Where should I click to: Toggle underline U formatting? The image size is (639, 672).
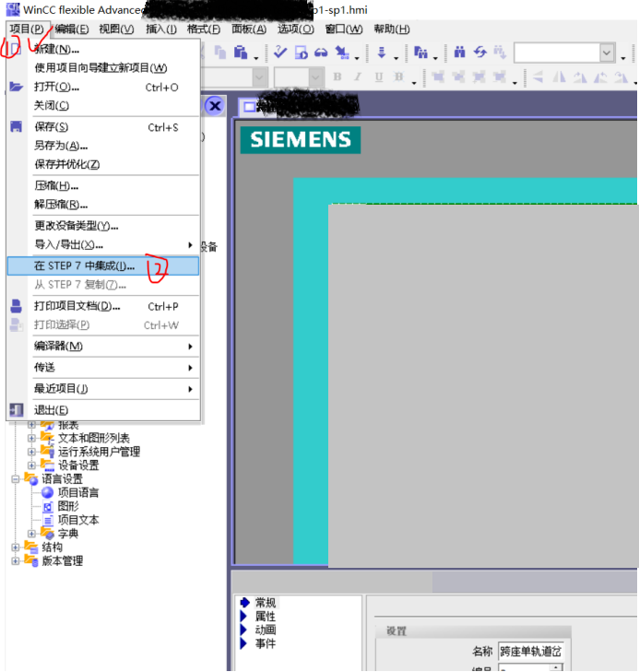378,77
